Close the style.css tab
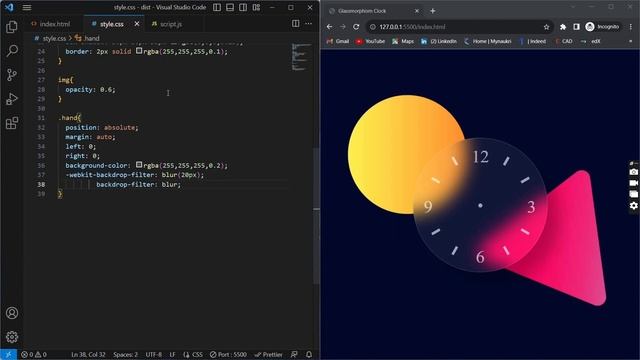 point(137,24)
